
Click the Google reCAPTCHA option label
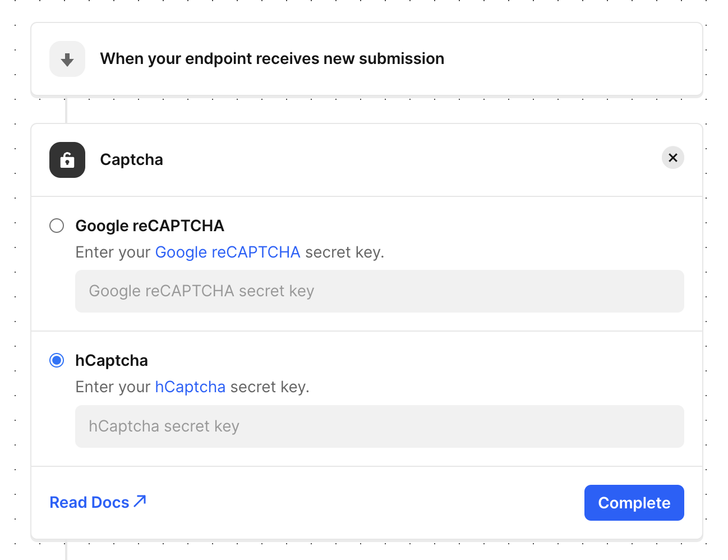tap(150, 226)
